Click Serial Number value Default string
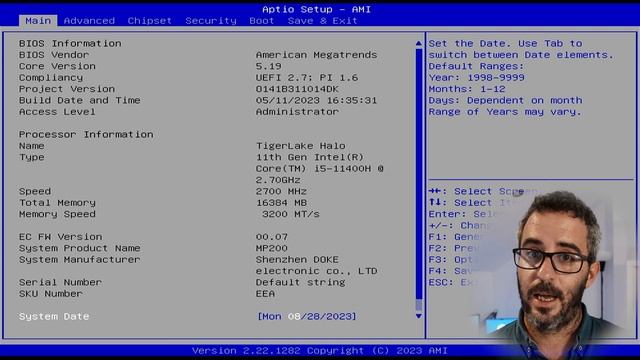 coord(300,282)
